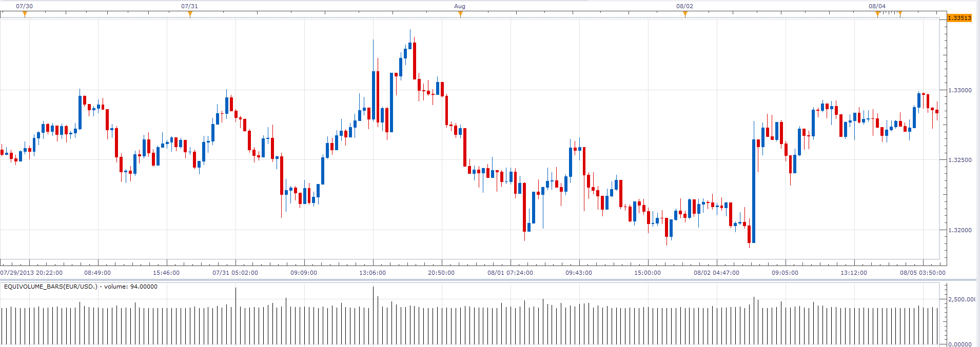Click the last orange marker right of 08/04

tap(900, 14)
